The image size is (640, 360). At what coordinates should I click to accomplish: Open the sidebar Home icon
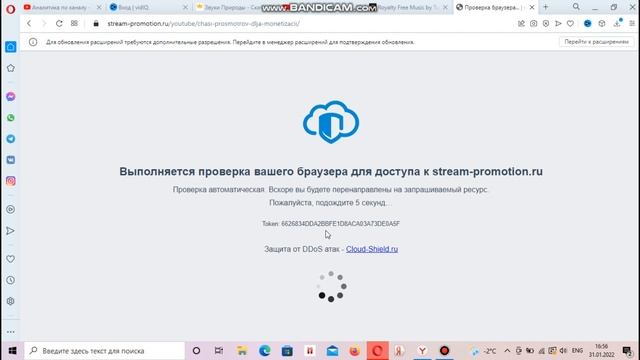click(11, 47)
